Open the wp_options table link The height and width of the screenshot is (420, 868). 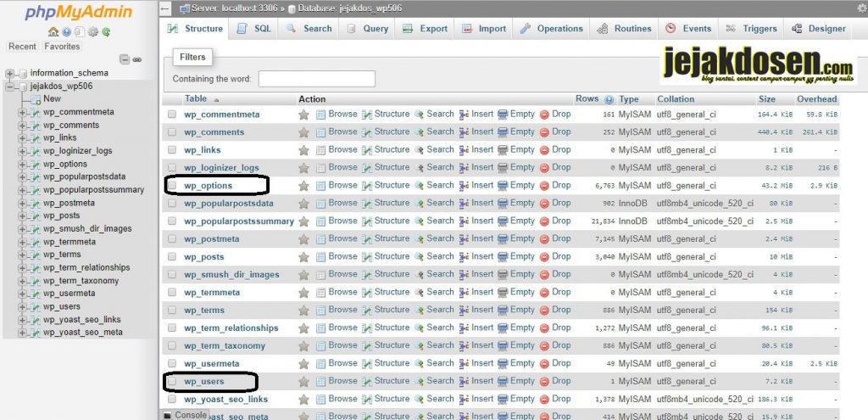(x=209, y=186)
